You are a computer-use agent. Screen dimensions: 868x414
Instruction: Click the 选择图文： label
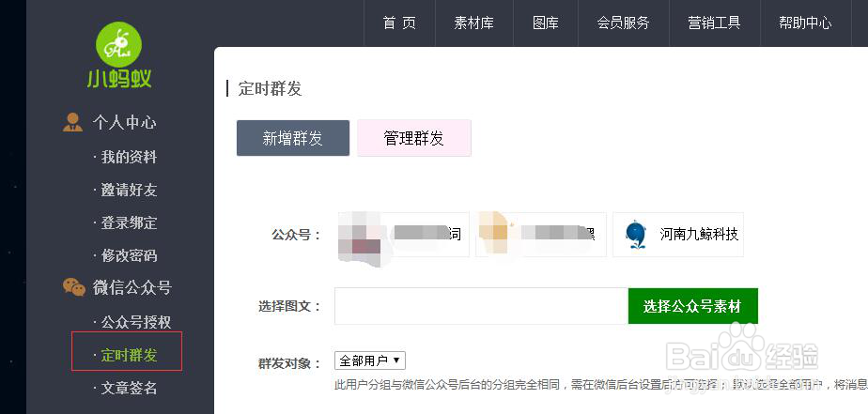click(289, 306)
